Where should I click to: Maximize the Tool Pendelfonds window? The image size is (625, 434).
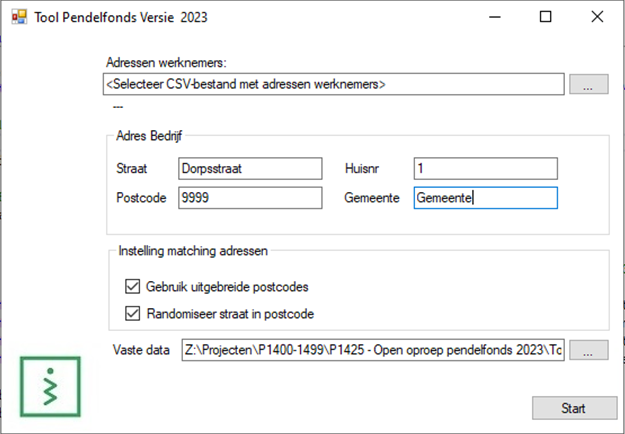click(x=546, y=17)
